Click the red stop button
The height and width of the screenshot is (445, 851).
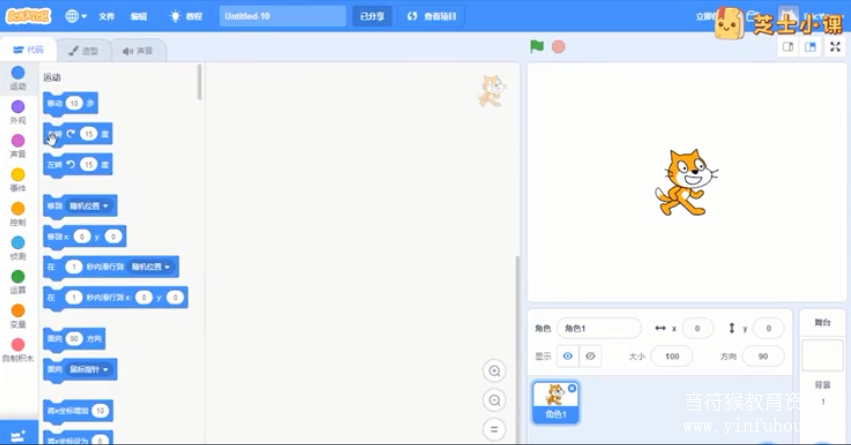[558, 47]
